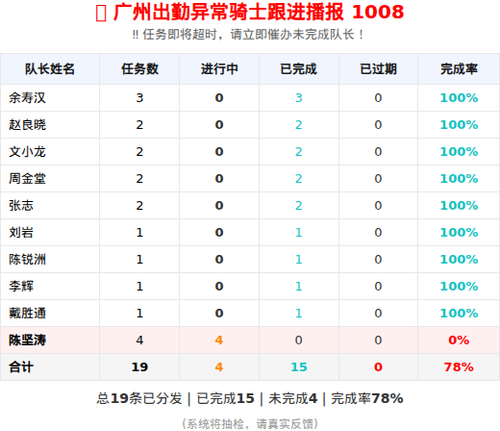Image resolution: width=500 pixels, height=431 pixels.
Task: Click 陈坚涛's completed count 0
Action: click(x=299, y=340)
